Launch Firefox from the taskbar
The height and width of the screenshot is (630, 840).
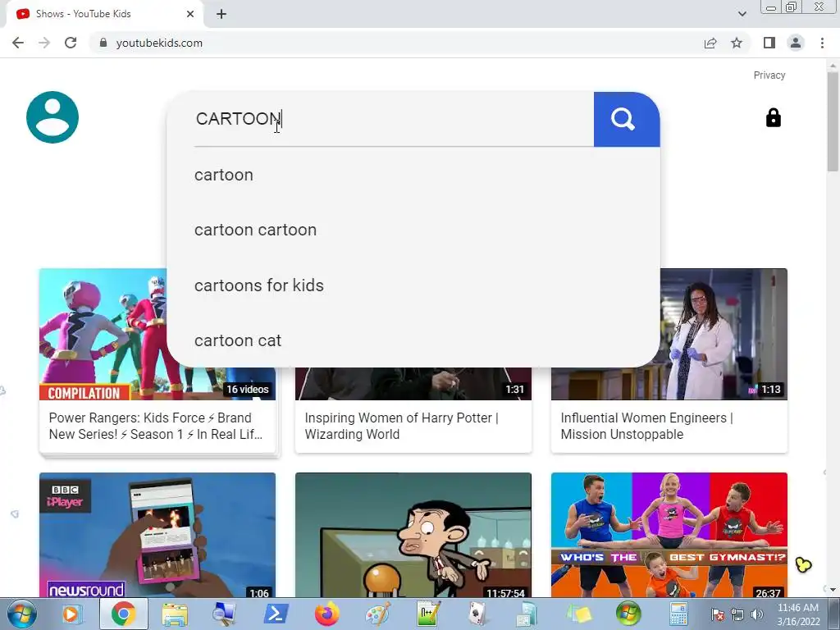click(326, 614)
